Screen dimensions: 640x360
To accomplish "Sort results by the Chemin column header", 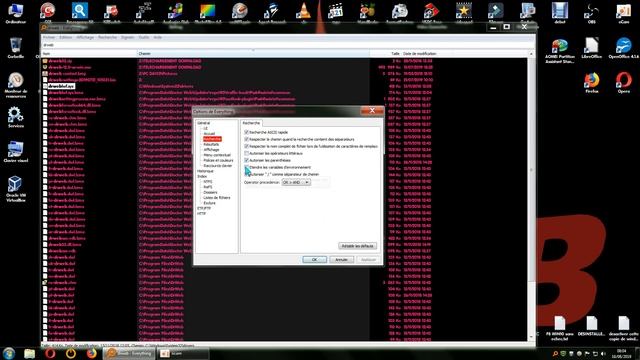I will point(253,53).
